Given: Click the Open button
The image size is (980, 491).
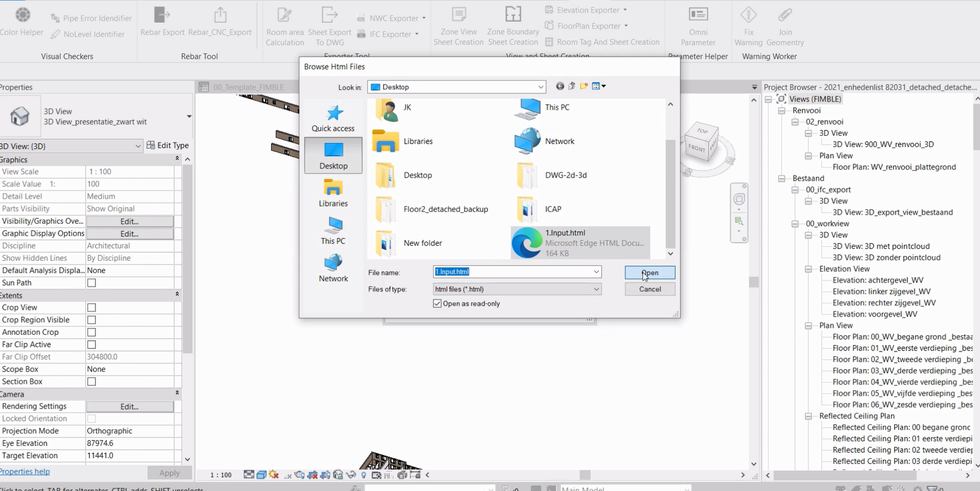Looking at the screenshot, I should click(650, 273).
